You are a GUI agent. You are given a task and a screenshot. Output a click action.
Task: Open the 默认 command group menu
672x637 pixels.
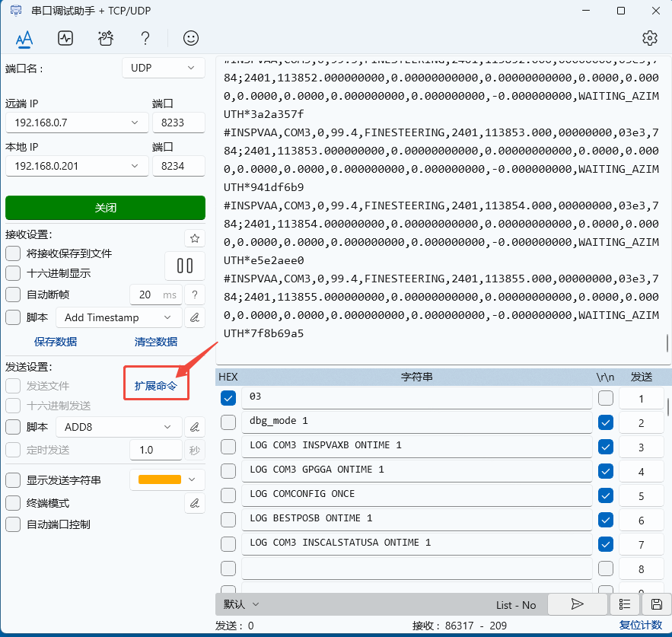point(241,604)
